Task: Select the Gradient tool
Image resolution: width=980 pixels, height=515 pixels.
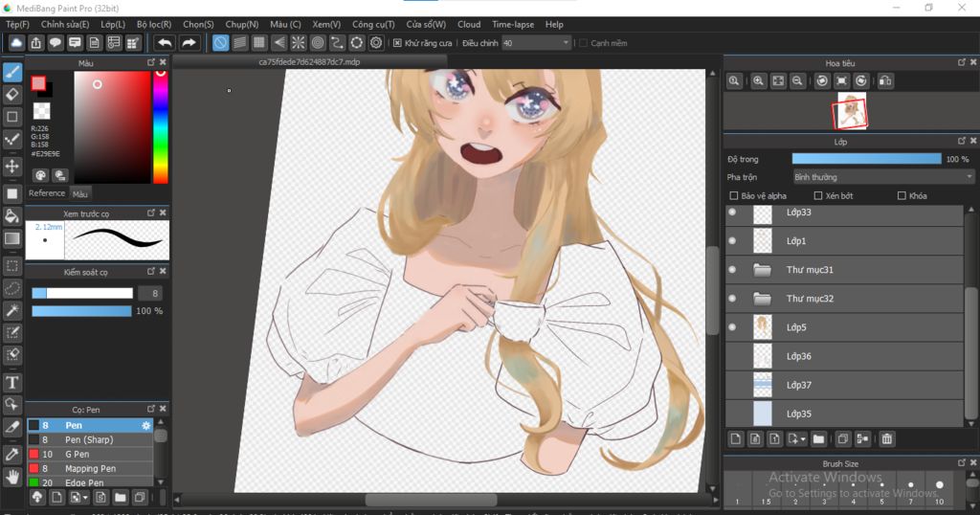Action: (11, 238)
